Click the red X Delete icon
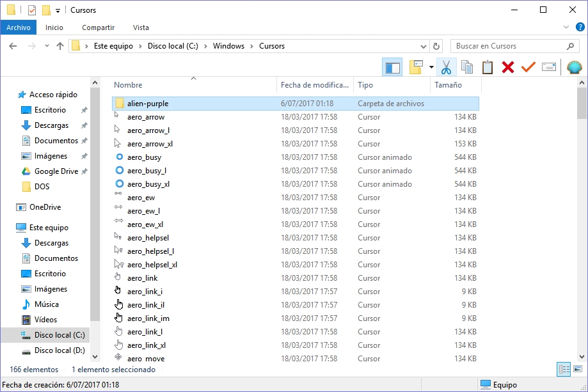Screen dimensions: 588x392 508,67
